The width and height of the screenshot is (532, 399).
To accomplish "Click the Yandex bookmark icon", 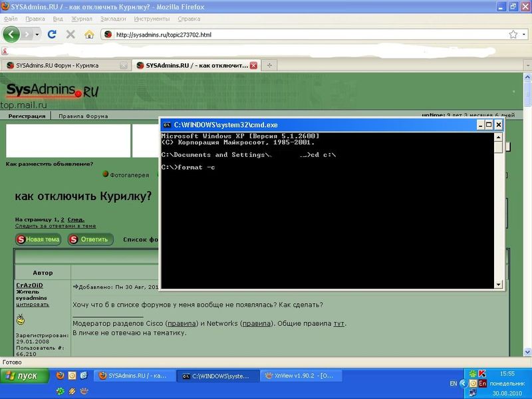I will [x=5, y=51].
